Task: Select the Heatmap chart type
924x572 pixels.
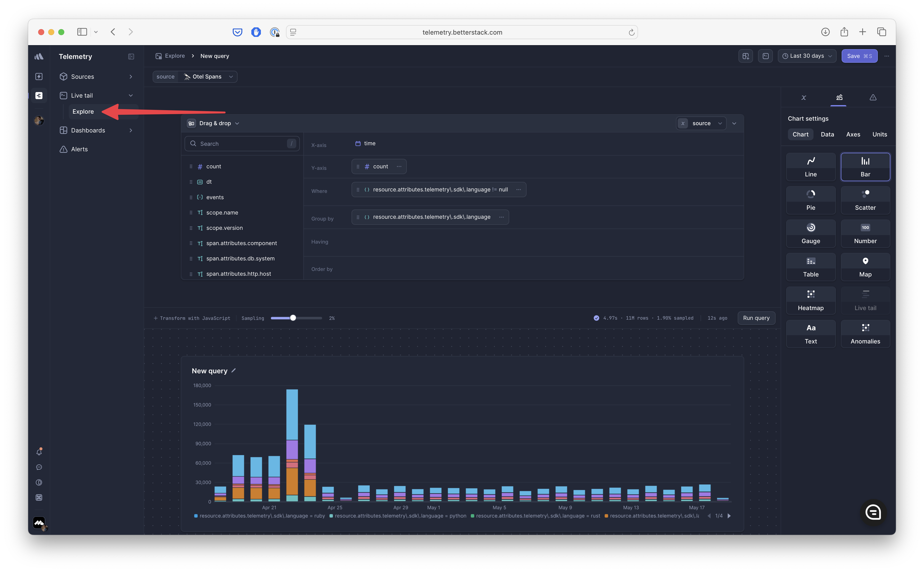Action: tap(811, 300)
